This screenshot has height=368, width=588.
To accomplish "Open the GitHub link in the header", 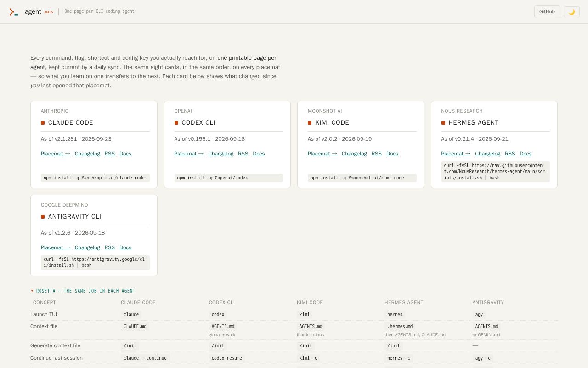I will (x=547, y=12).
